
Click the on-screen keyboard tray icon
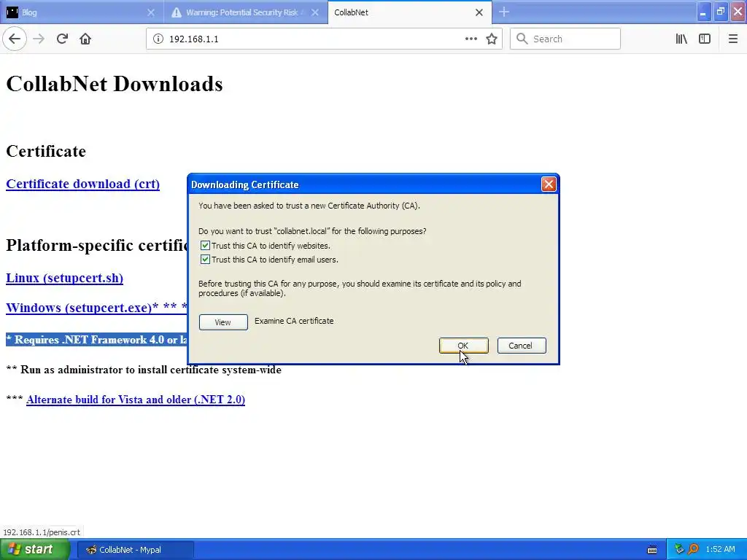652,550
